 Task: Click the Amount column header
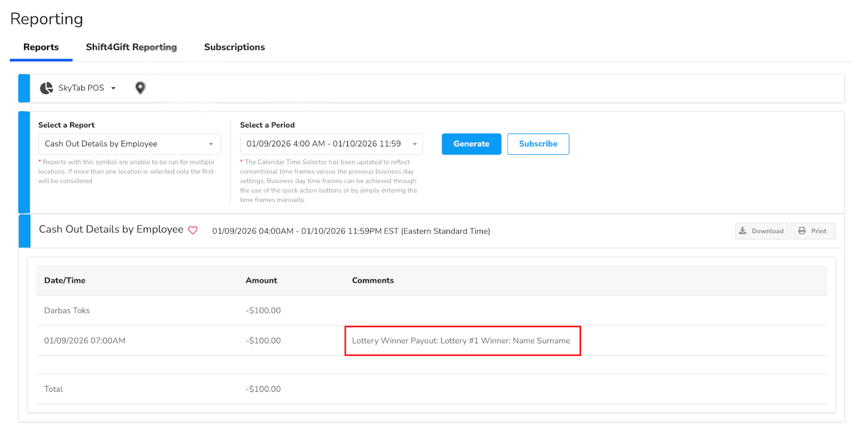(x=261, y=280)
